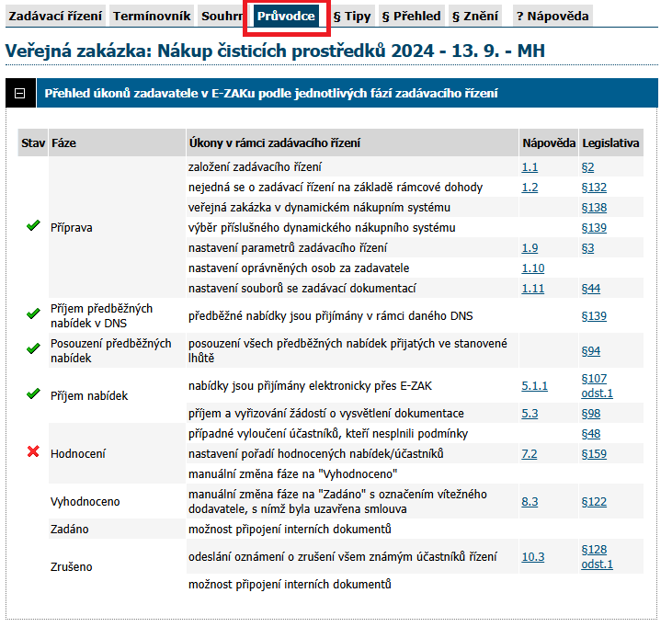Image resolution: width=672 pixels, height=627 pixels.
Task: Open help link 10.3 for Zrušeno
Action: (x=533, y=557)
